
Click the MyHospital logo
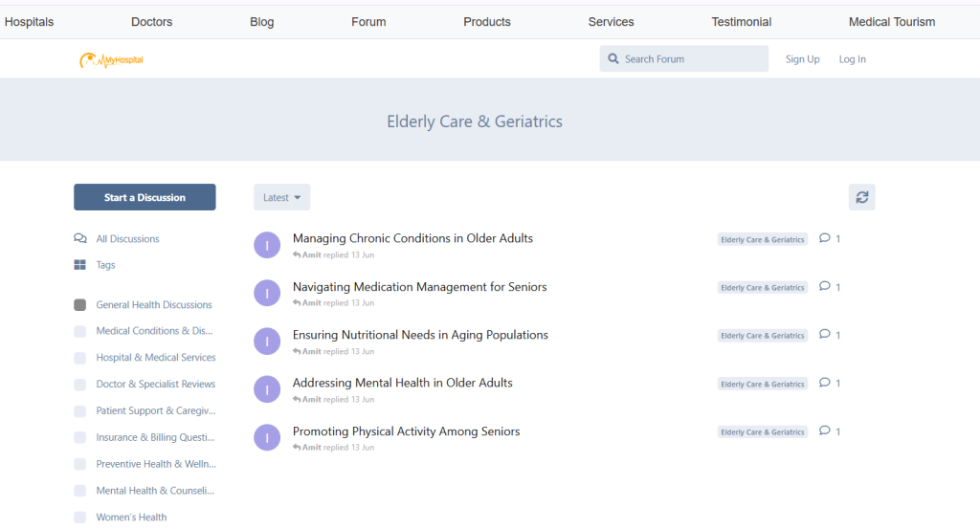tap(111, 60)
